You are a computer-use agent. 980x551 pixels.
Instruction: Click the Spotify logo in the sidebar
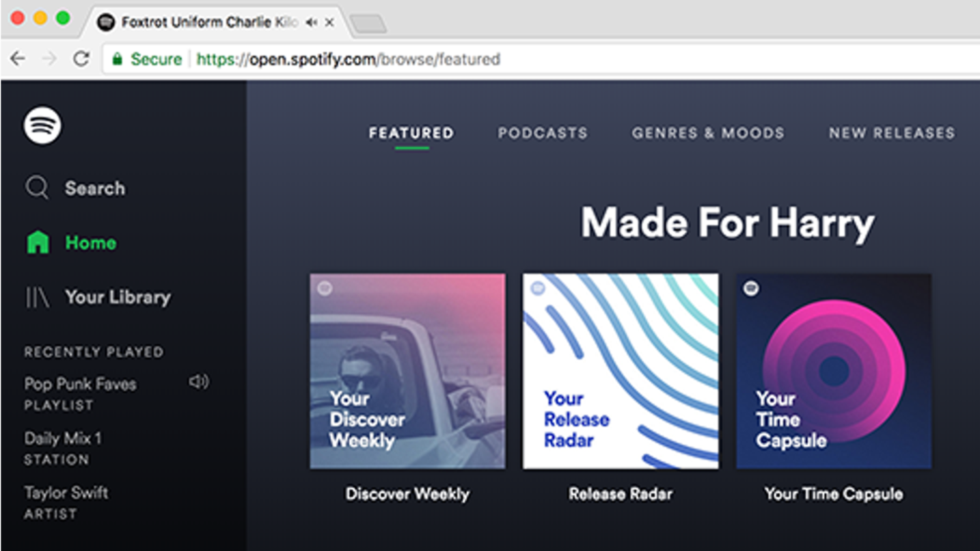[42, 125]
